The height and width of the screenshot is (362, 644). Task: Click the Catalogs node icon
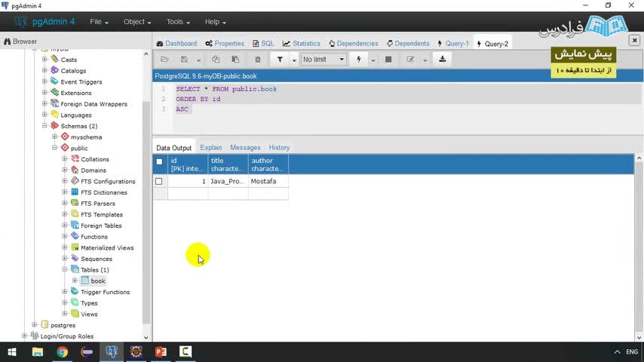[54, 70]
